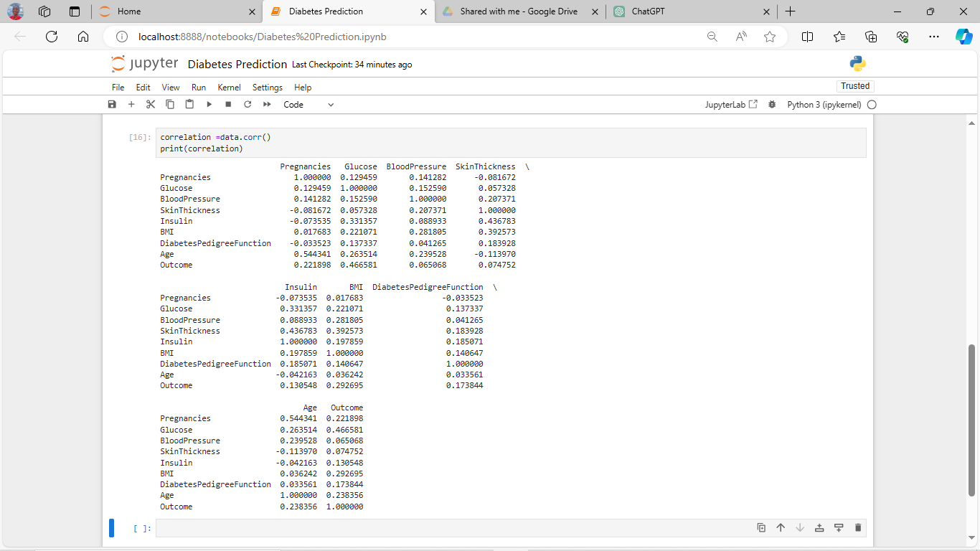
Task: Open the Kernel menu
Action: point(229,88)
